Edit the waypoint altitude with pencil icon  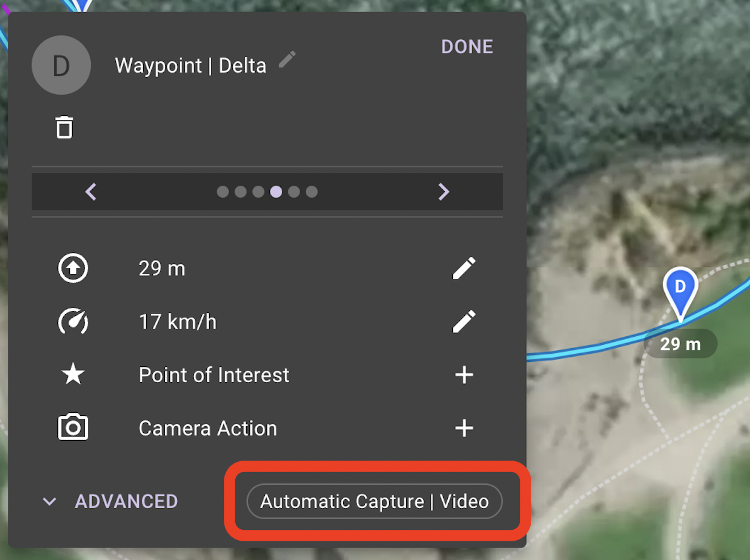coord(465,268)
